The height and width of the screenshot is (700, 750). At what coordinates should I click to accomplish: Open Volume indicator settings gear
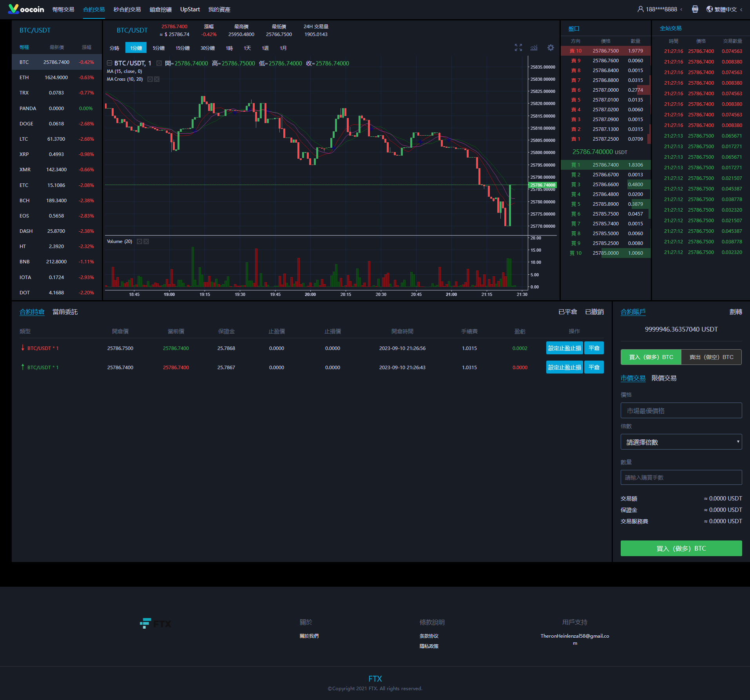(139, 241)
